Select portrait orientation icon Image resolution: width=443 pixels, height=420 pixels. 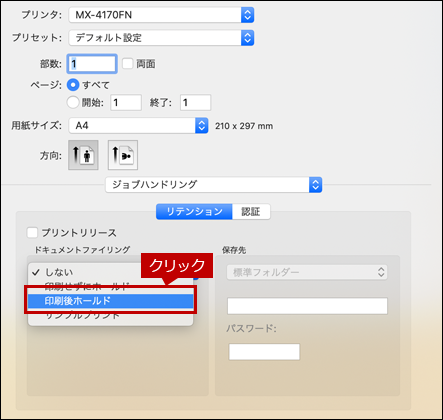coord(83,155)
